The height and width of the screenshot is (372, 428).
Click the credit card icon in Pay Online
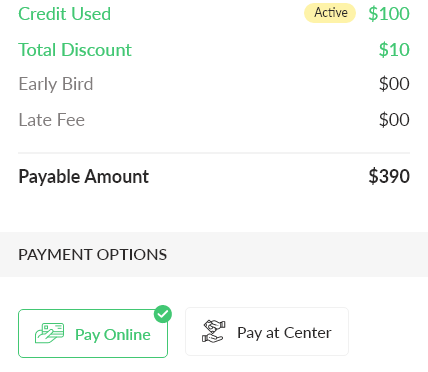pos(49,333)
